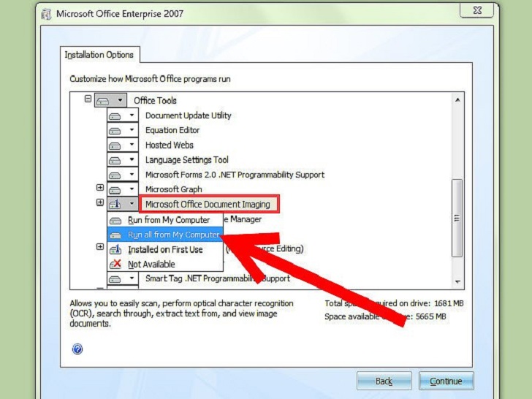The height and width of the screenshot is (399, 532).
Task: Open the Office Tools install-state dropdown
Action: click(110, 100)
